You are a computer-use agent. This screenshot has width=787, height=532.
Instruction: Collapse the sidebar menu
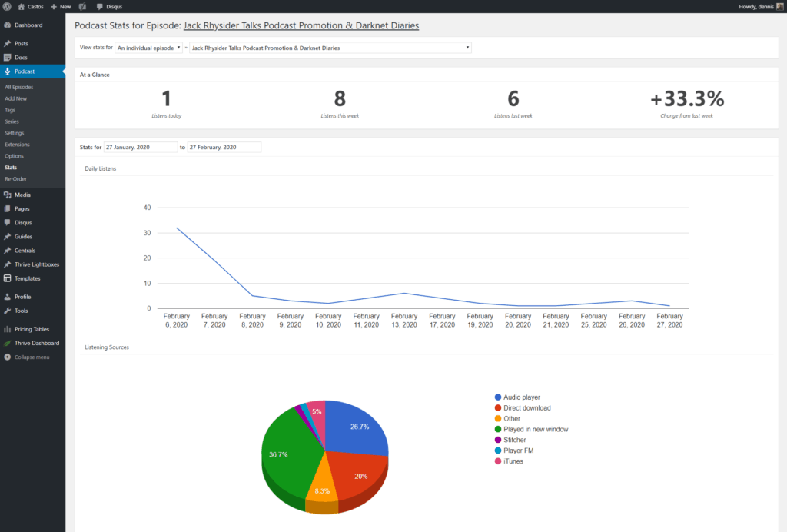(27, 357)
